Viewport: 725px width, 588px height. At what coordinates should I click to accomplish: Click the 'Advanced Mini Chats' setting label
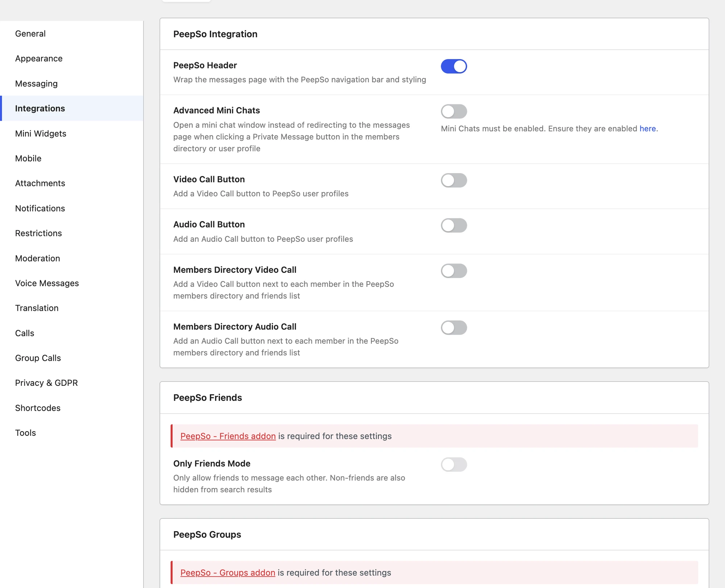(216, 110)
